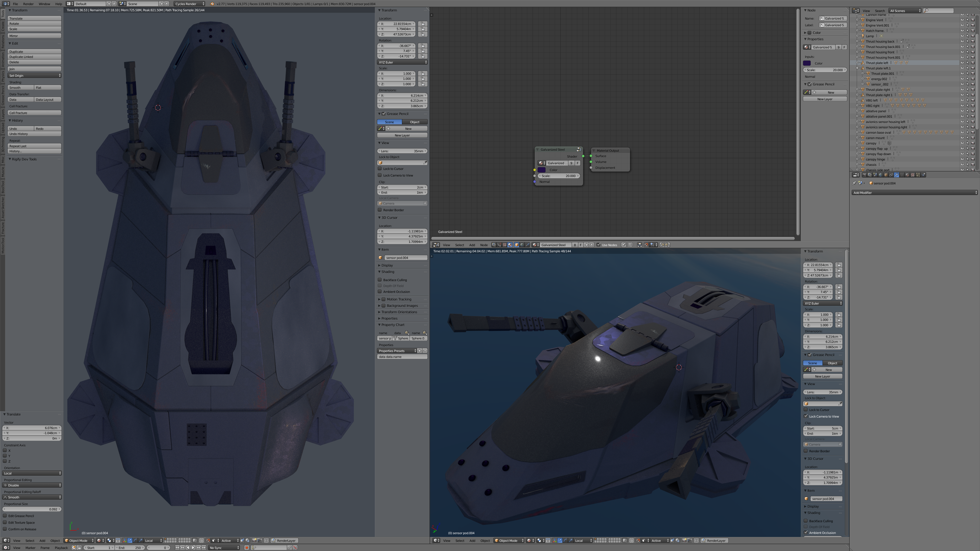
Task: Enable Ambient Occlusion in left Shading panel
Action: pyautogui.click(x=380, y=292)
